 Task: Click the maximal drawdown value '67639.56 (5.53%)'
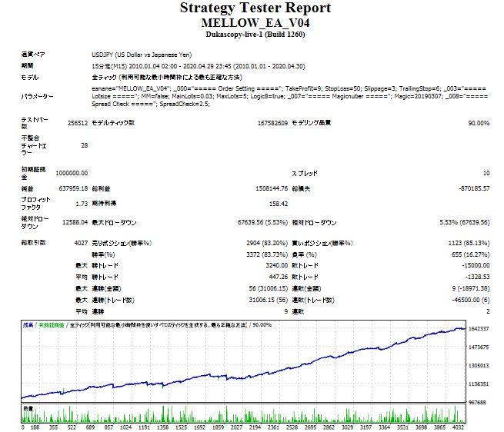(262, 222)
